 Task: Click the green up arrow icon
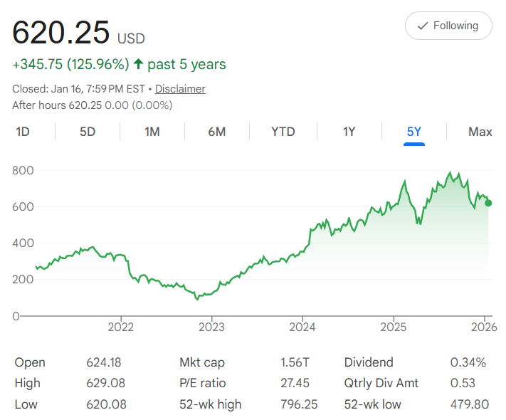(x=138, y=65)
